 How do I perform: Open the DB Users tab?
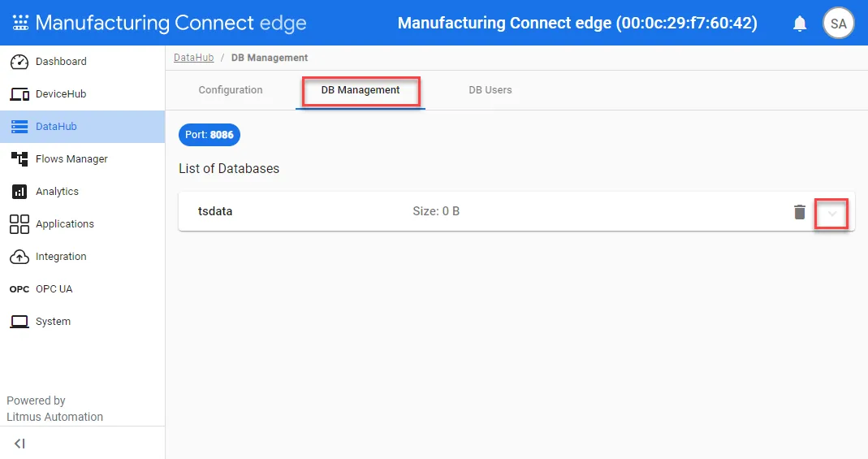click(490, 90)
